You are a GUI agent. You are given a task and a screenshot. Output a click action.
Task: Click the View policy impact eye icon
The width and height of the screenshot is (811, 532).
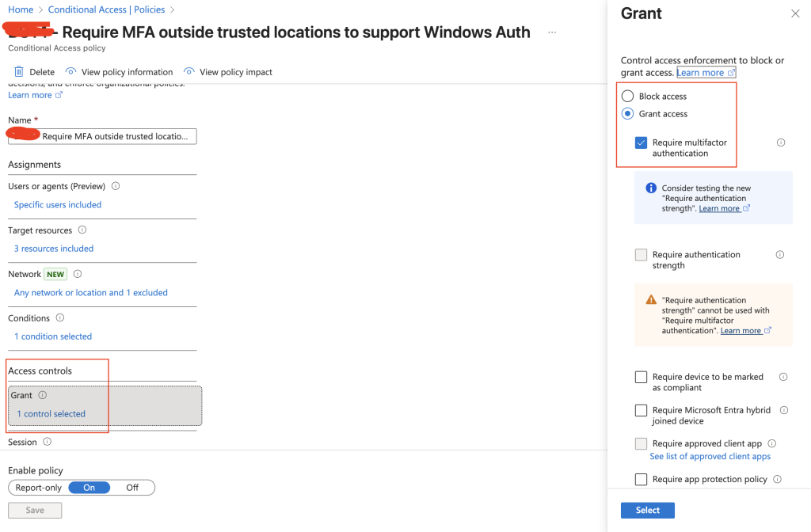(x=189, y=72)
